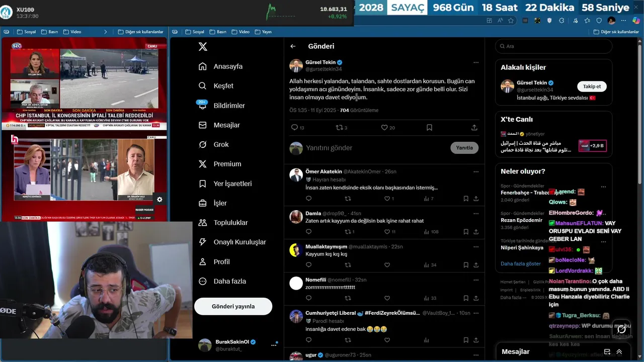This screenshot has width=644, height=362.
Task: Open browser read aloud icon
Action: pos(500,21)
